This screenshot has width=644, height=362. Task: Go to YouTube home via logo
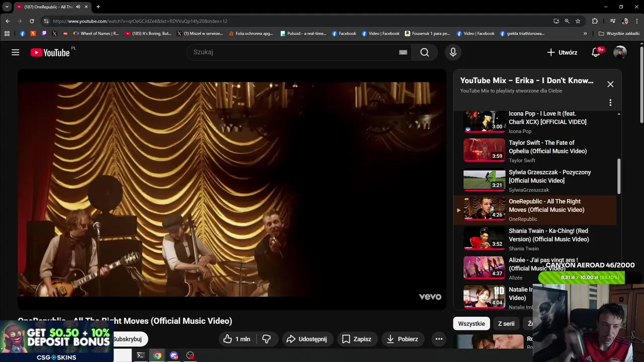click(50, 52)
